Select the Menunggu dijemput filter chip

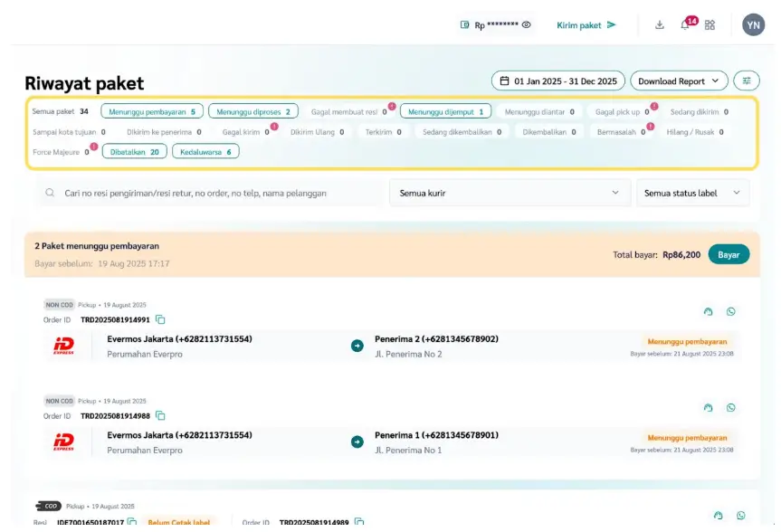tap(445, 112)
